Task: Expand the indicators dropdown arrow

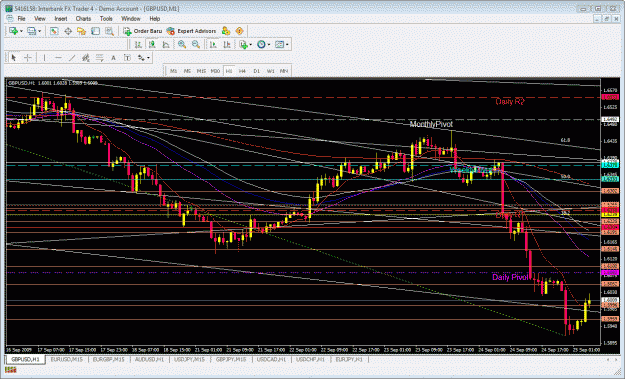Action: [x=250, y=45]
